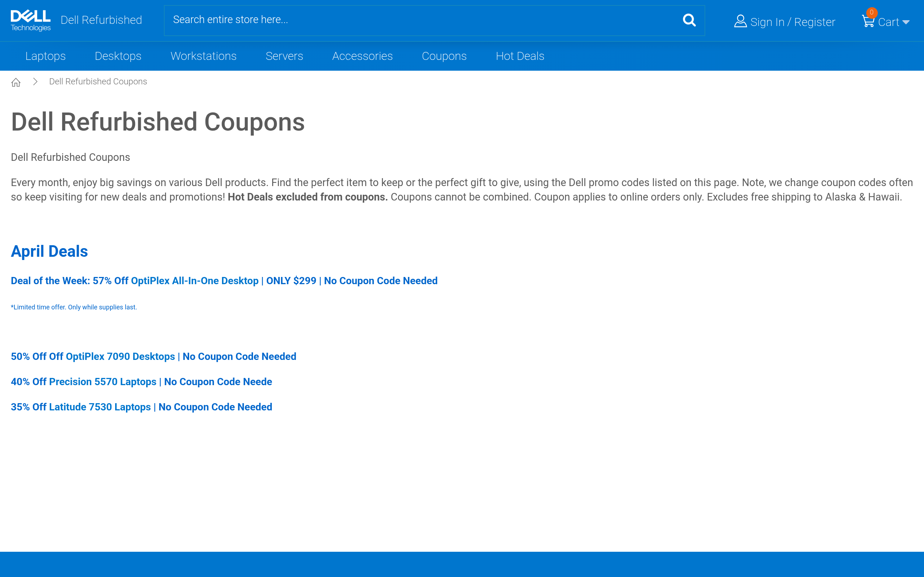The height and width of the screenshot is (577, 924).
Task: Click the user account icon
Action: coord(740,21)
